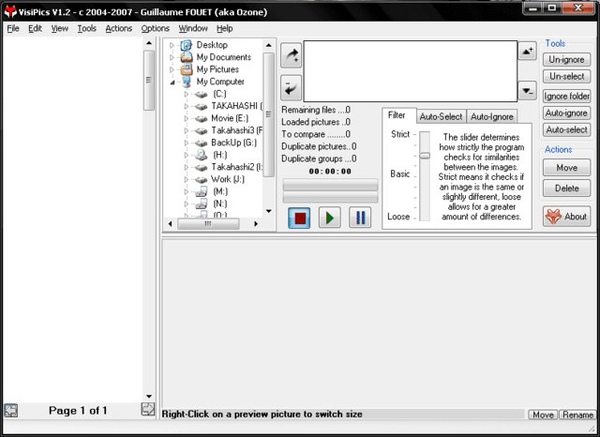The image size is (600, 437).
Task: Click the Delete button under Actions
Action: tap(567, 188)
